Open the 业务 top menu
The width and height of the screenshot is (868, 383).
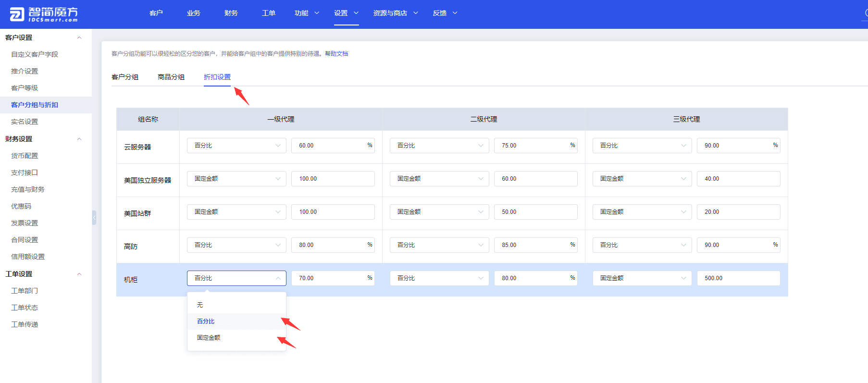pyautogui.click(x=194, y=13)
